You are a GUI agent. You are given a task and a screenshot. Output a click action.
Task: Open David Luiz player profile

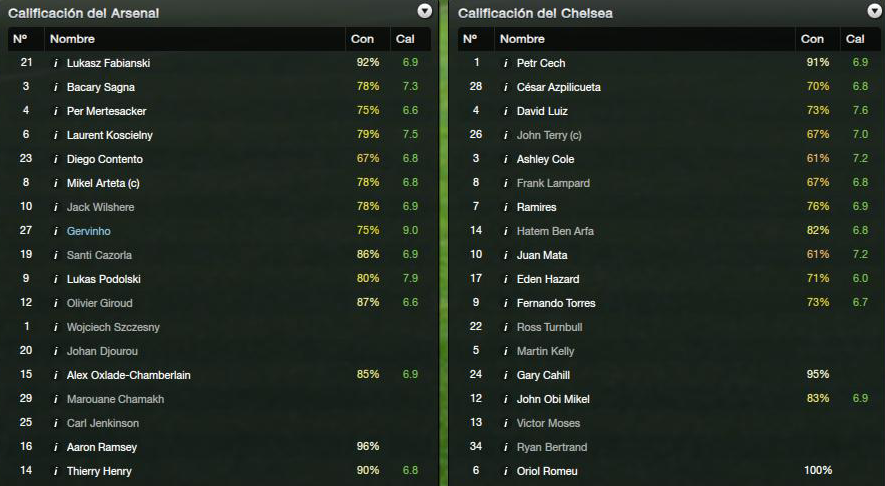pos(542,111)
